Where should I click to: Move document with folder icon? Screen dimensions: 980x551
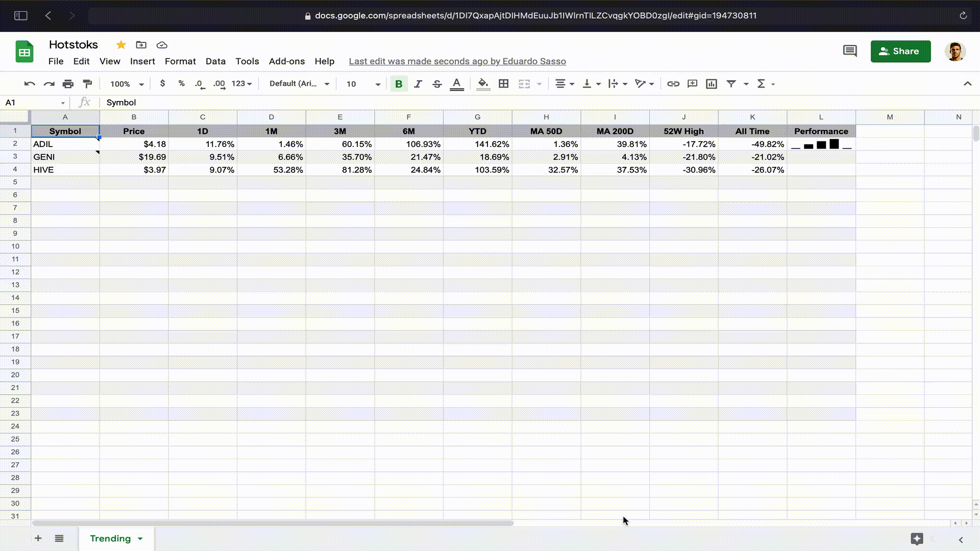tap(141, 45)
